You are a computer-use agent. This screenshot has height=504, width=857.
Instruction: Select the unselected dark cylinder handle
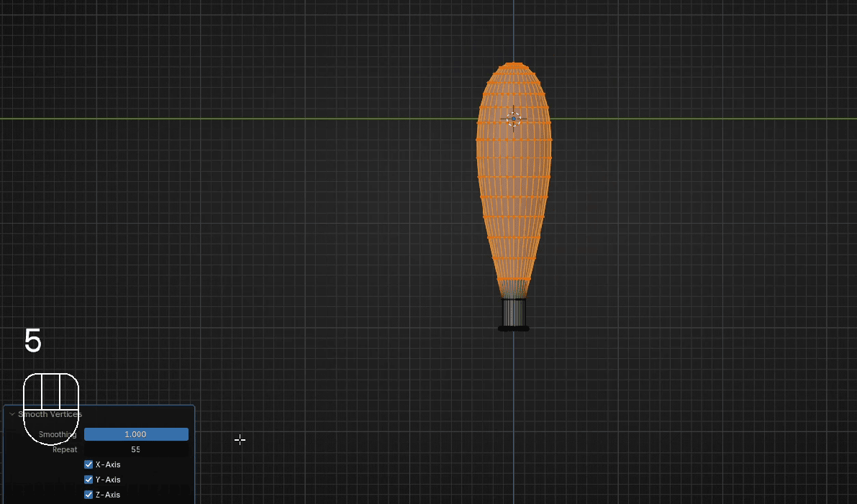(x=514, y=312)
